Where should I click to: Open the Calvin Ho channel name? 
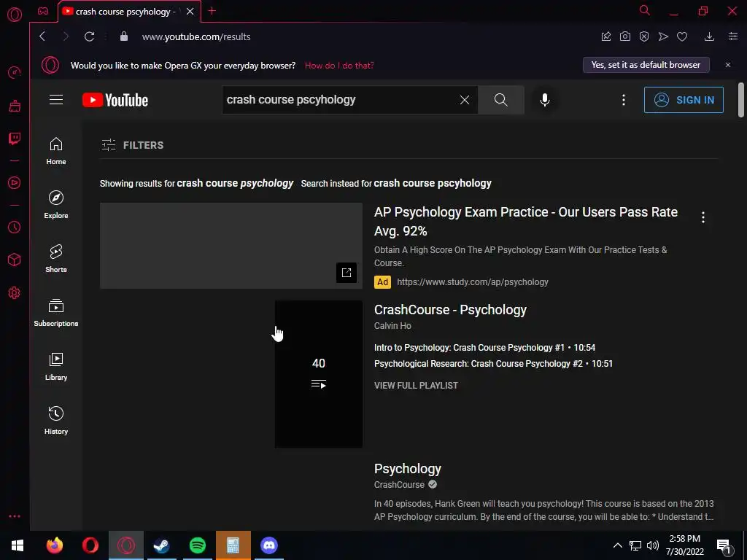point(392,326)
